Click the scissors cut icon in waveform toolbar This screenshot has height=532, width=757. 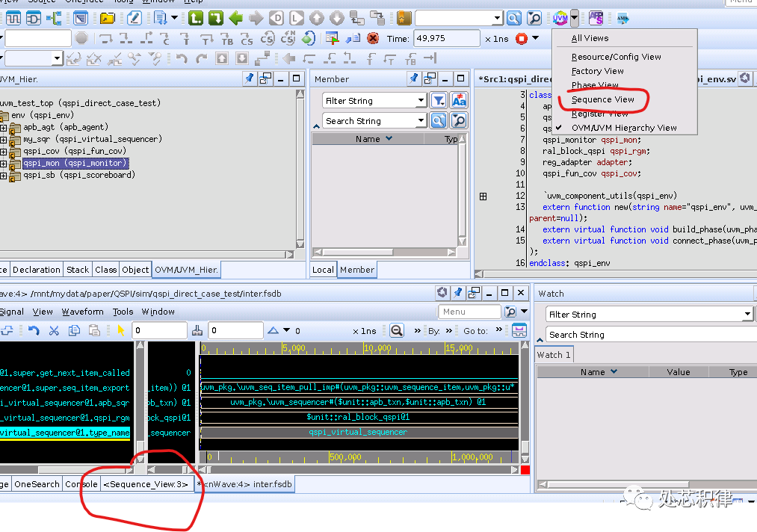coord(54,330)
